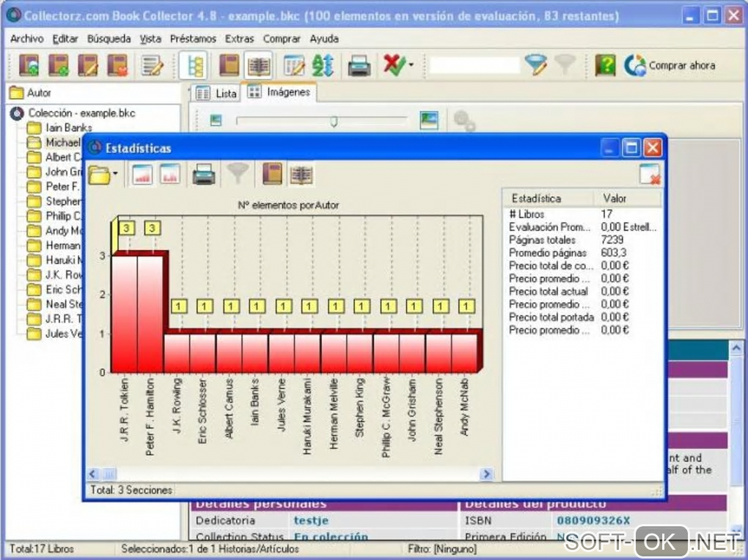748x560 pixels.
Task: Open the folder dropdown arrow in Estadísticas
Action: pos(115,174)
